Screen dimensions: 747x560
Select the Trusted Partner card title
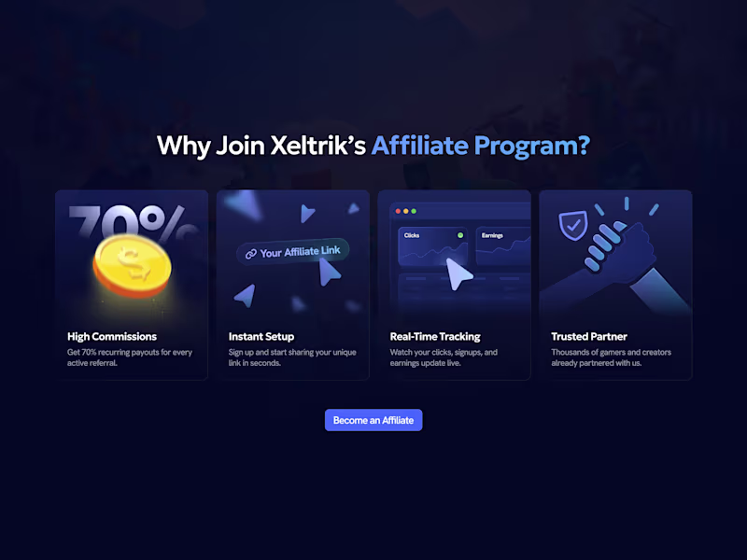[x=589, y=337]
